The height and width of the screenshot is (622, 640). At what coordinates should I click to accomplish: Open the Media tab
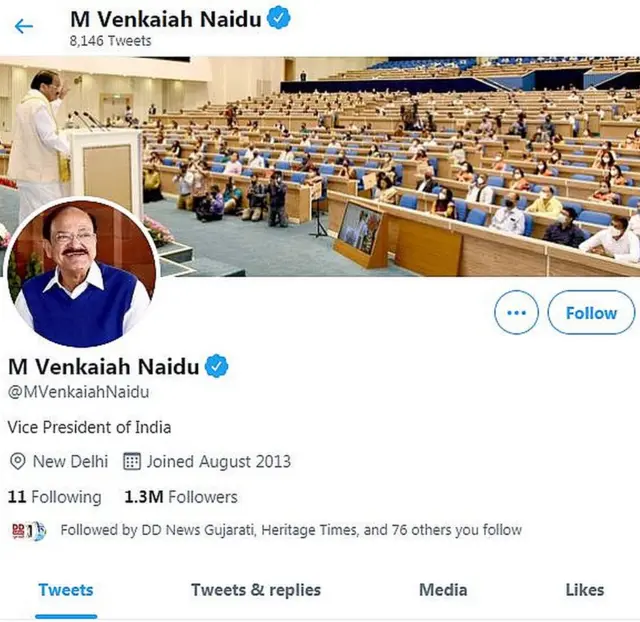(443, 589)
